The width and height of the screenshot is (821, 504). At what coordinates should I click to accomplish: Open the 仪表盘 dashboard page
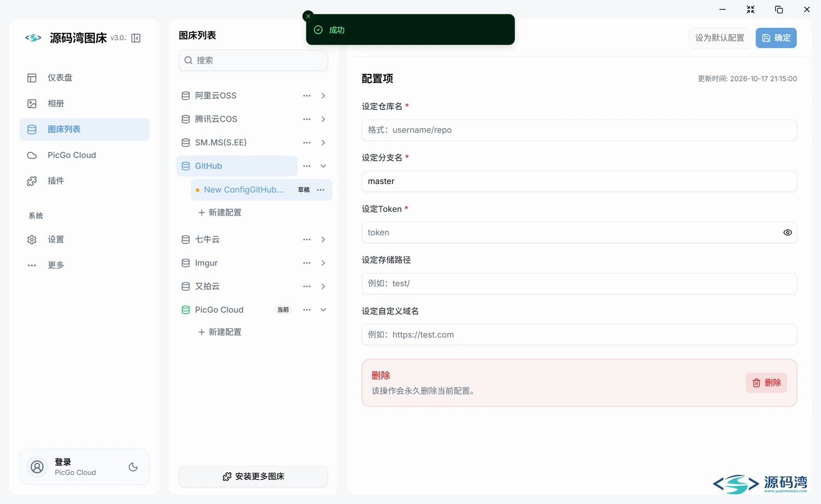pos(84,78)
